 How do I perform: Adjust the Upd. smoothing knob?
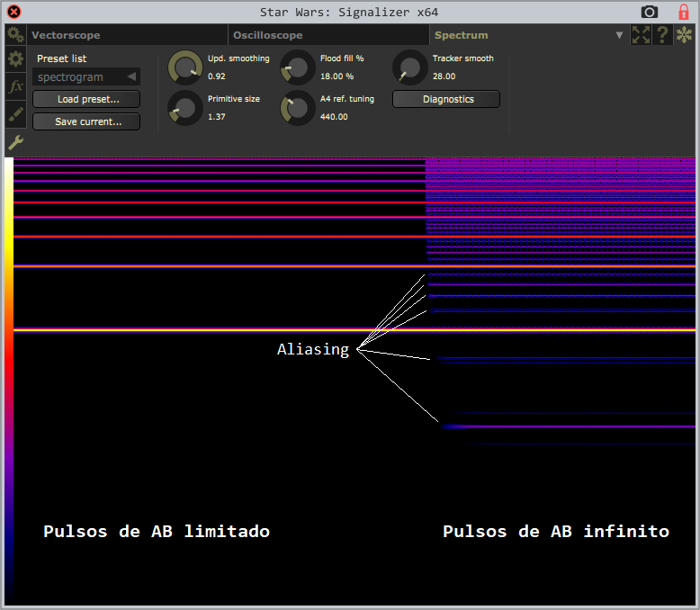[184, 67]
